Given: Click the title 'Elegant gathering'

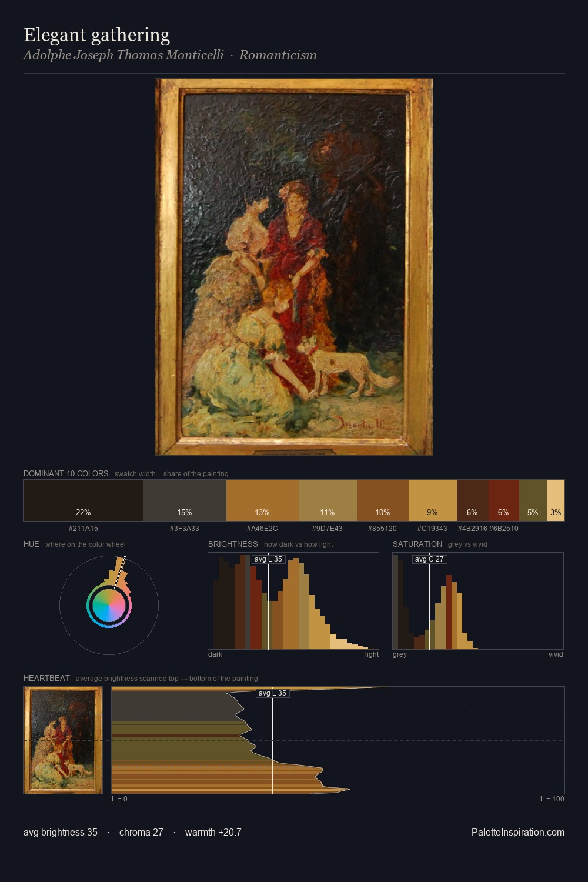Looking at the screenshot, I should tap(97, 35).
